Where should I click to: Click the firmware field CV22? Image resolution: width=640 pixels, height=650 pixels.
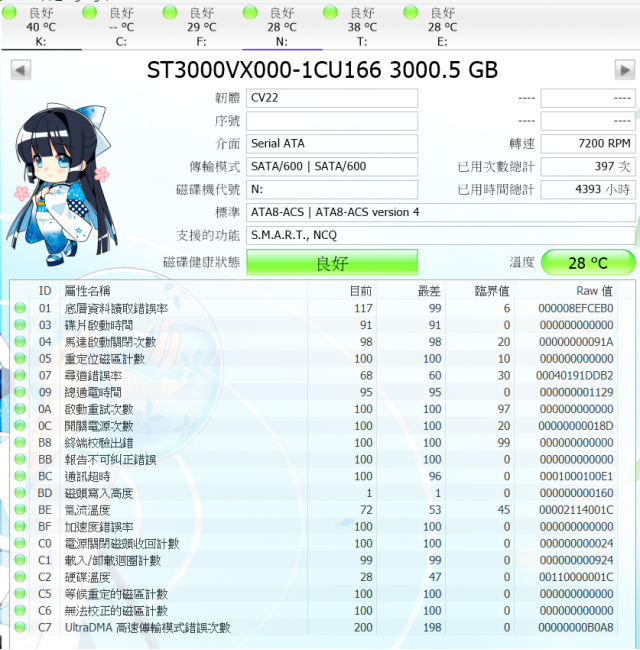tap(332, 98)
